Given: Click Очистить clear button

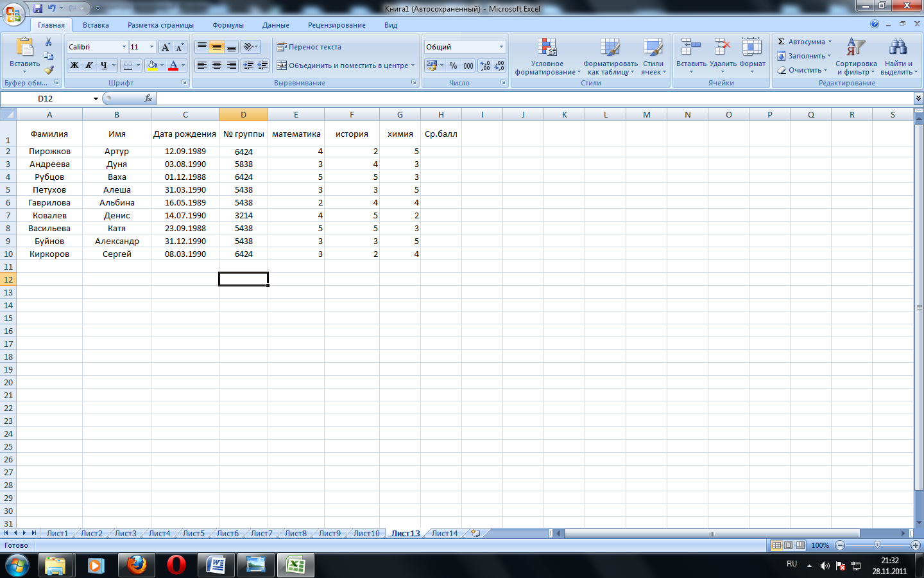Looking at the screenshot, I should 802,70.
